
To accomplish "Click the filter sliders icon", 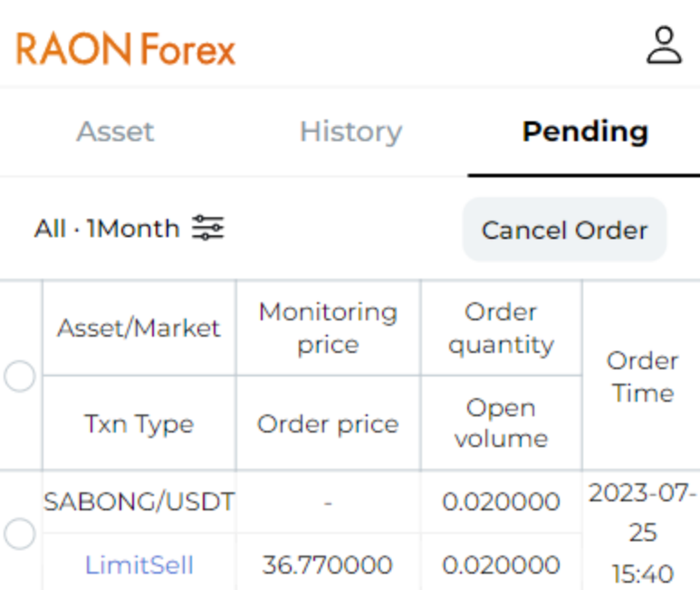I will click(x=207, y=228).
